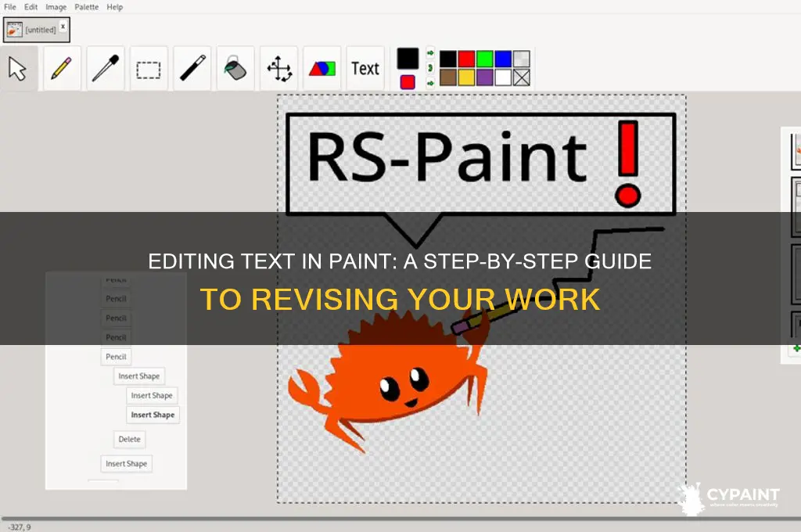Image resolution: width=801 pixels, height=532 pixels.
Task: Pick the black diagonal line tool
Action: 192,69
